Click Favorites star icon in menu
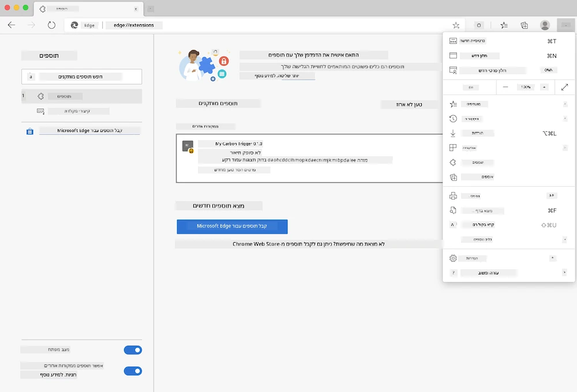 453,104
